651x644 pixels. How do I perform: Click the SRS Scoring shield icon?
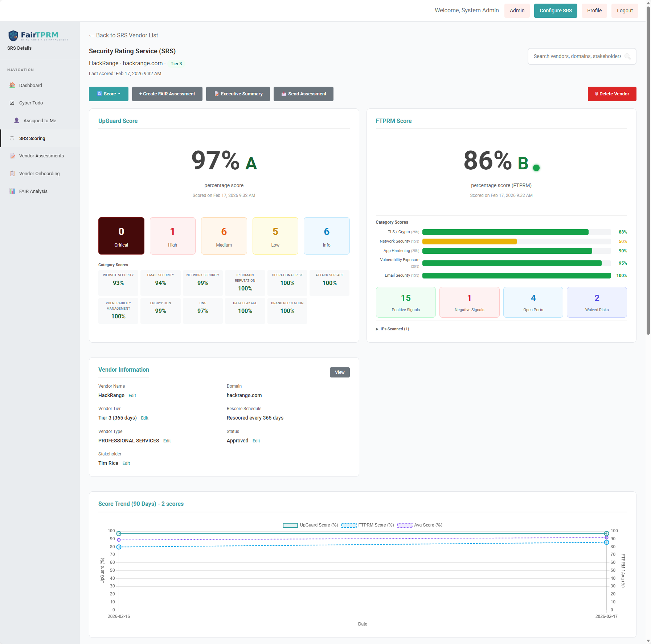(12, 138)
